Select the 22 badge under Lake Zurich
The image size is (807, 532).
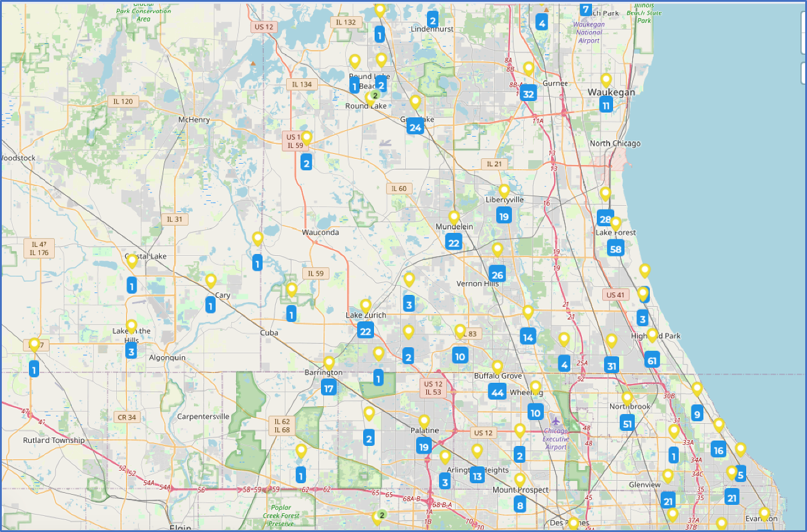coord(365,330)
